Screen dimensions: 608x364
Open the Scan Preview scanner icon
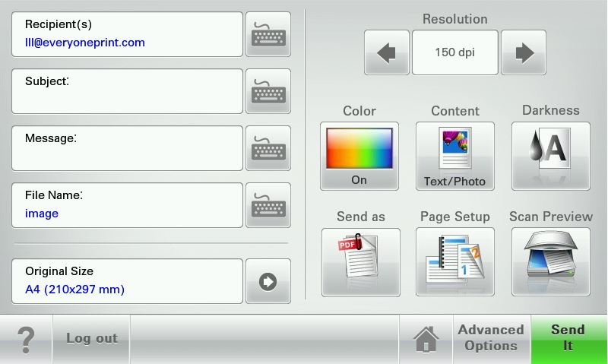click(x=550, y=261)
